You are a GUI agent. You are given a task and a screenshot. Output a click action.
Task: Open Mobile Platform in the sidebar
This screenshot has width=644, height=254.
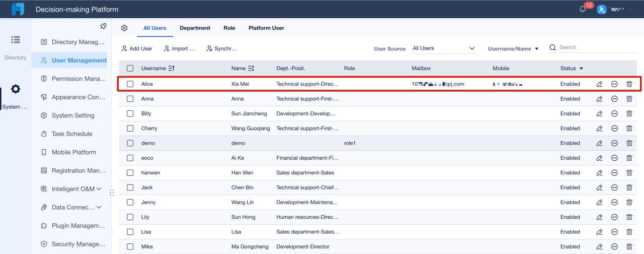tap(69, 152)
